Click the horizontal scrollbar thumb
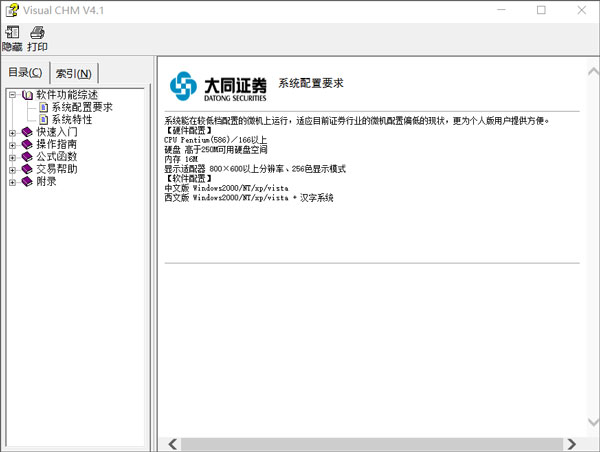600x452 pixels. coord(372,444)
